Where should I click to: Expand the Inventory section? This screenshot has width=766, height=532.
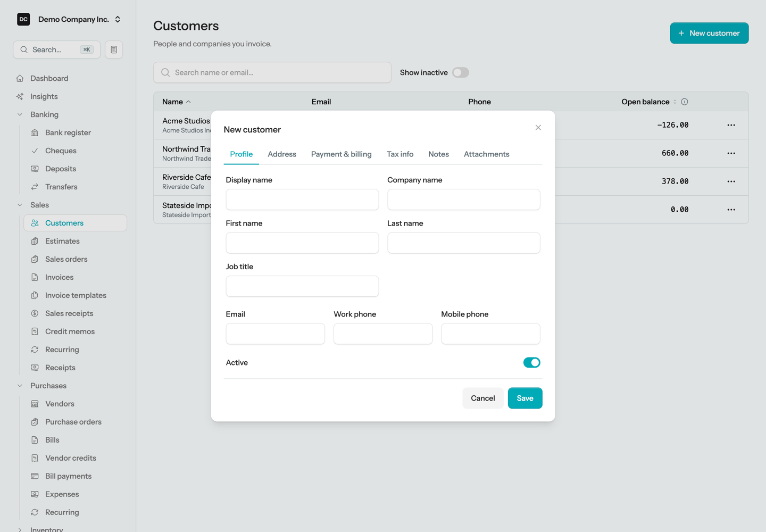tap(20, 530)
